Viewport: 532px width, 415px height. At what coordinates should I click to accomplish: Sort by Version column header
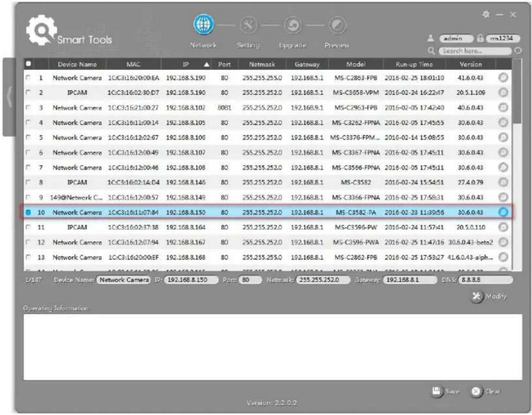(471, 64)
